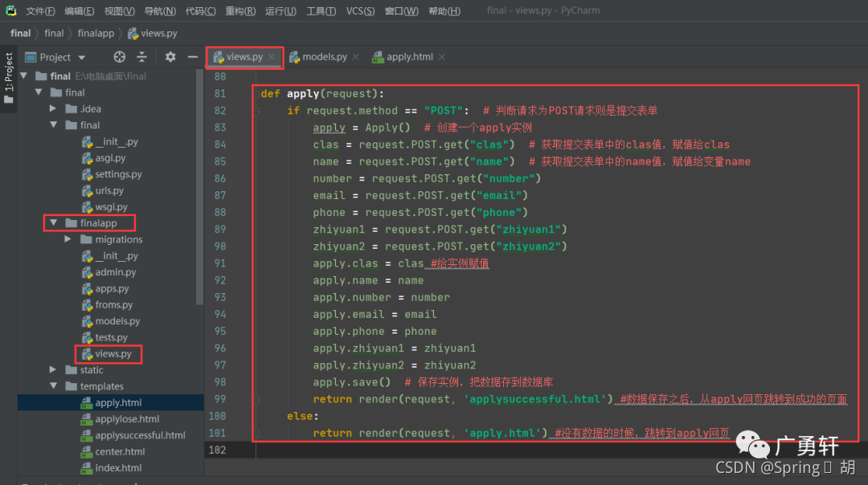Expand the static folder
868x485 pixels.
pos(52,369)
